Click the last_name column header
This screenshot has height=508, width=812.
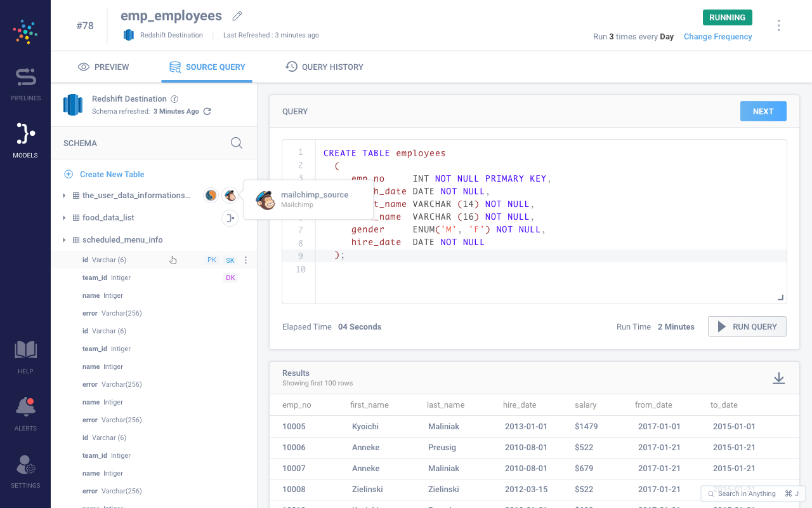pos(445,404)
